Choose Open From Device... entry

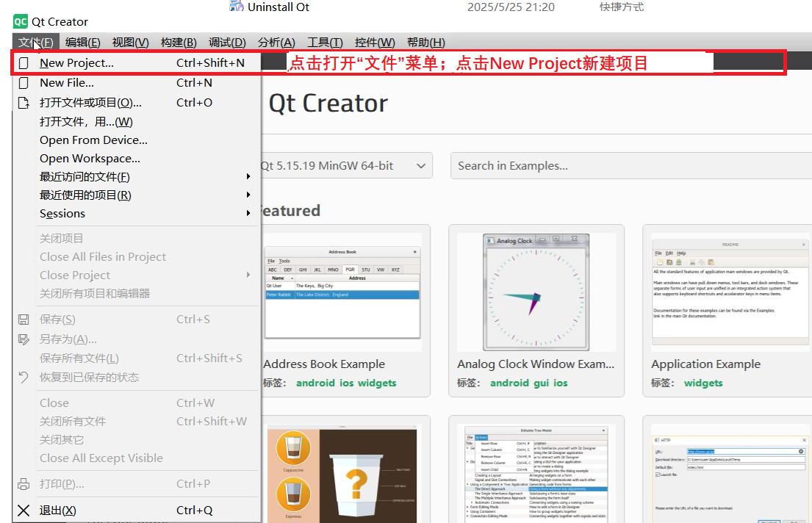[x=137, y=140]
